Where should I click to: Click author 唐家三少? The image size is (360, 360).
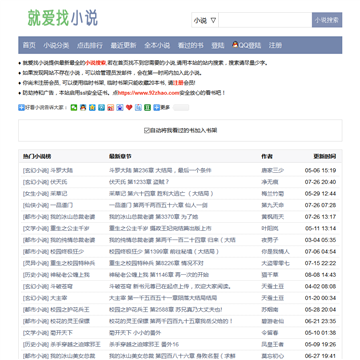coord(272,170)
